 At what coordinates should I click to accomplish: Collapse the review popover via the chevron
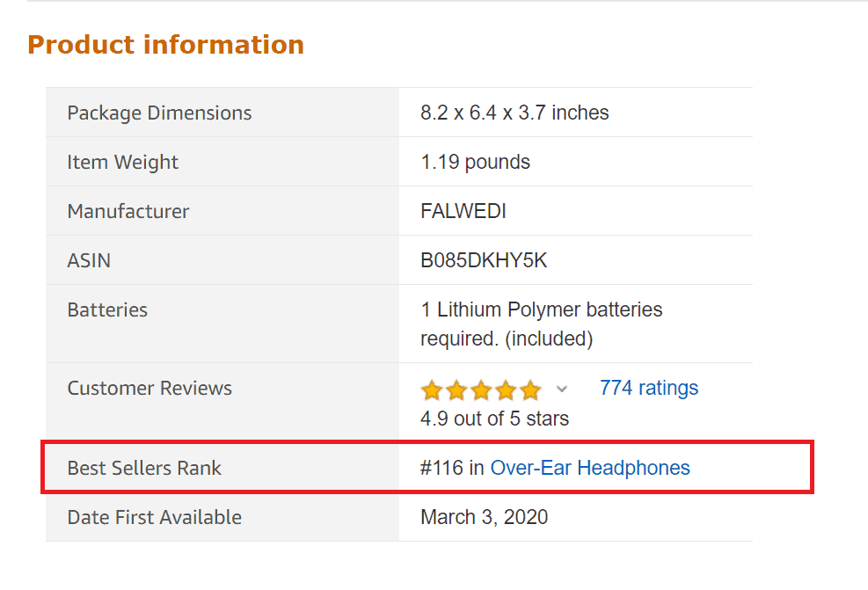pos(561,390)
